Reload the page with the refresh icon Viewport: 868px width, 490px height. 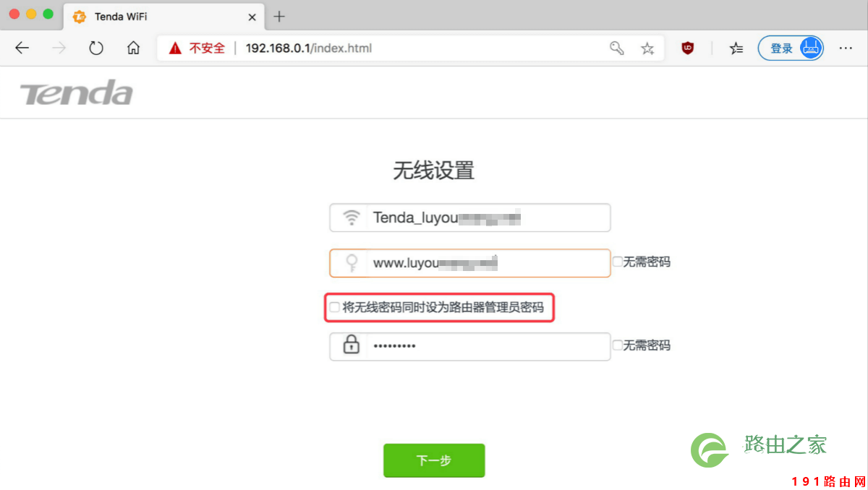(96, 48)
